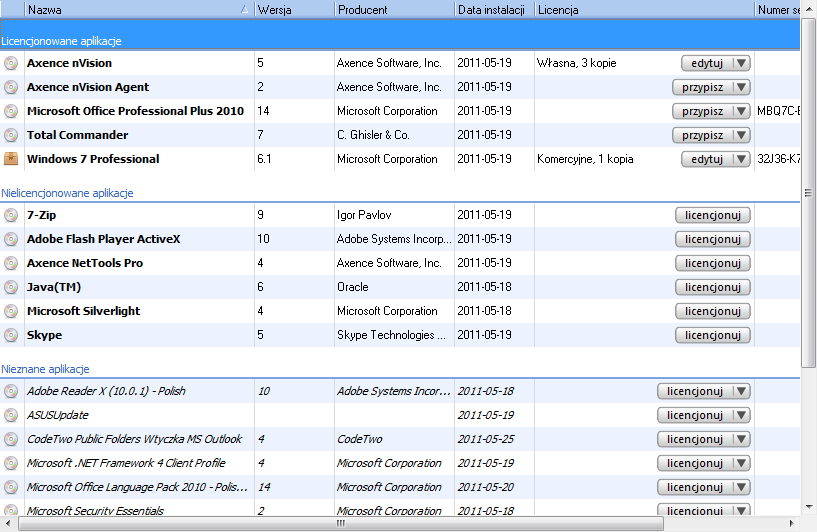Screen dimensions: 817x532
Task: Open the edytuj dropdown arrow for Axence nVision
Action: click(741, 63)
